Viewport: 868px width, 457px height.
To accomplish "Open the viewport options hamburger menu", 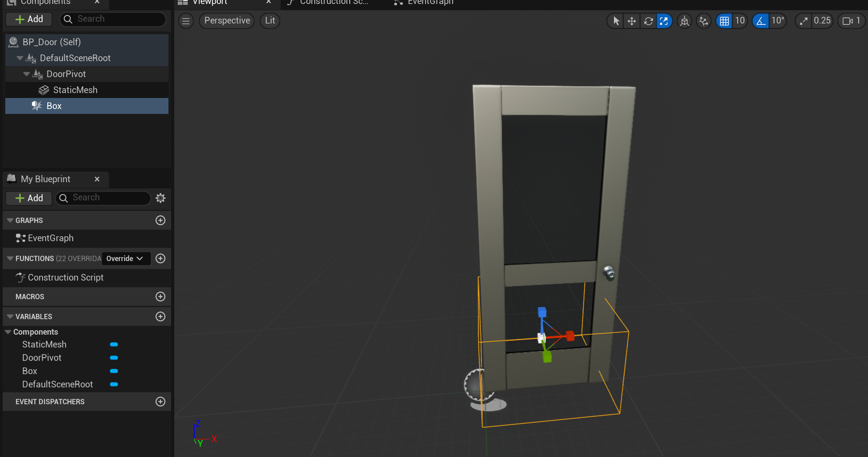I will (186, 21).
